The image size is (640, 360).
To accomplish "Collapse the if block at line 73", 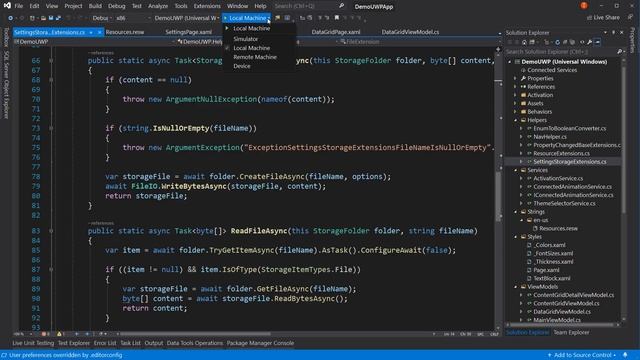I will [51, 128].
